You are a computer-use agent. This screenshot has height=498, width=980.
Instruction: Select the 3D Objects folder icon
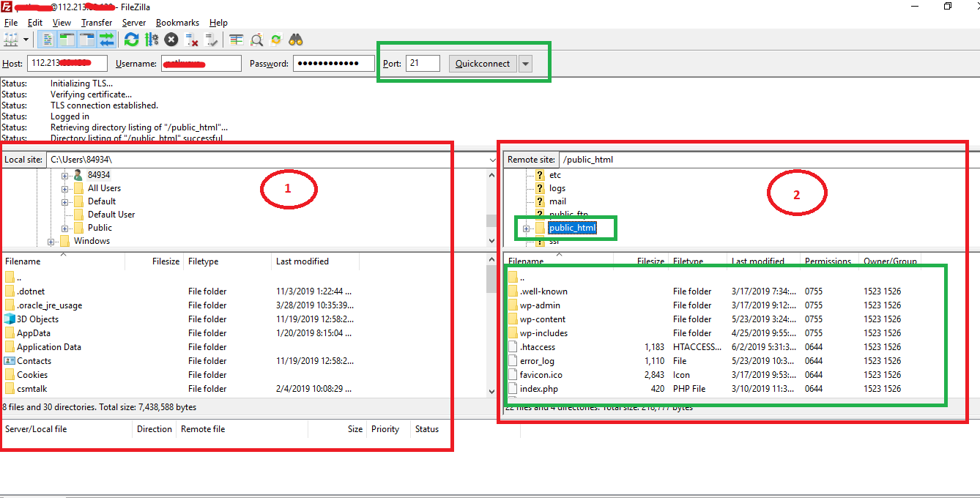(x=10, y=319)
